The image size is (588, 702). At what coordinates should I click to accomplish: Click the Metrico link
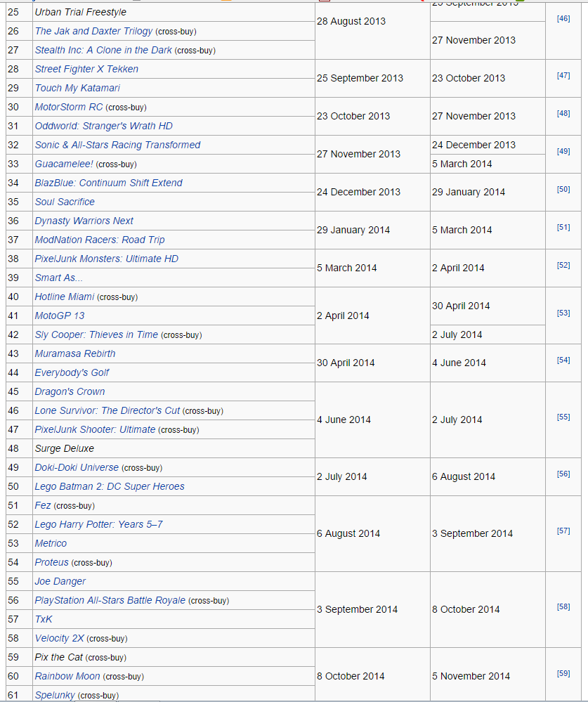pyautogui.click(x=51, y=543)
